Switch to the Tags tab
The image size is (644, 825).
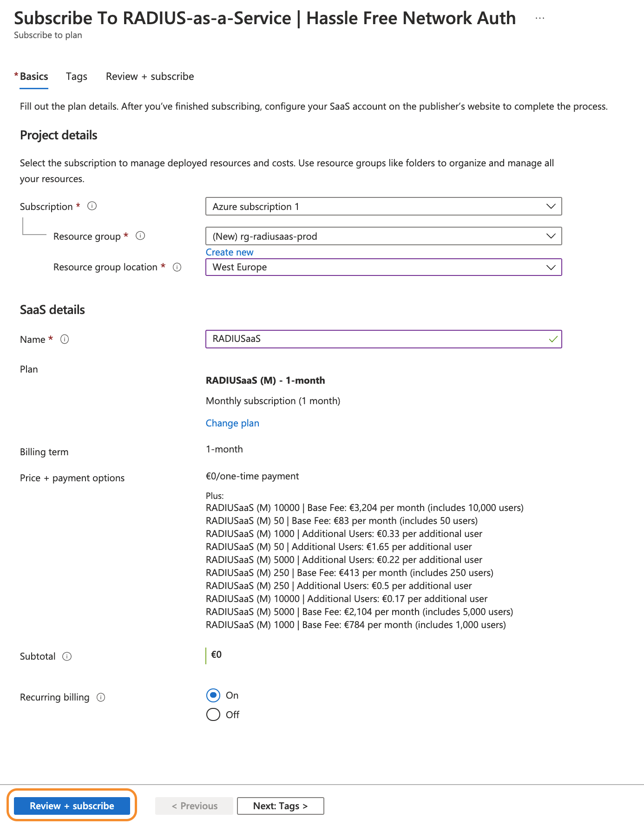[x=77, y=76]
